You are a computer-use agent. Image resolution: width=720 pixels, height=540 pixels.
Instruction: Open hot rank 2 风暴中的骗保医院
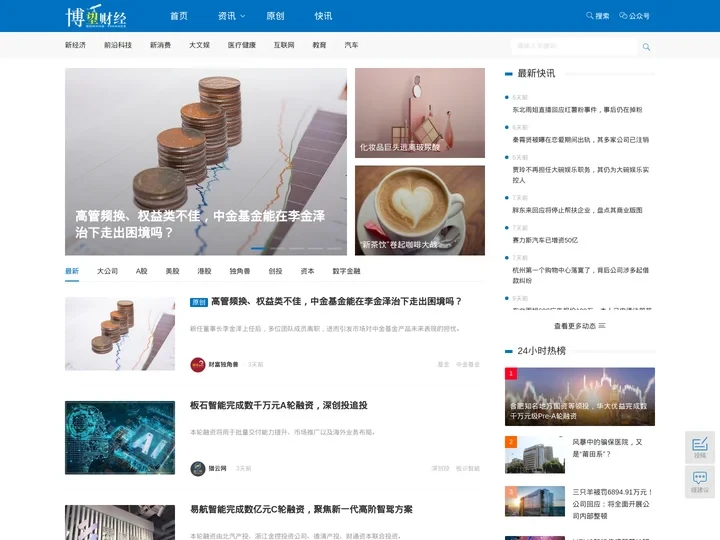coord(607,448)
